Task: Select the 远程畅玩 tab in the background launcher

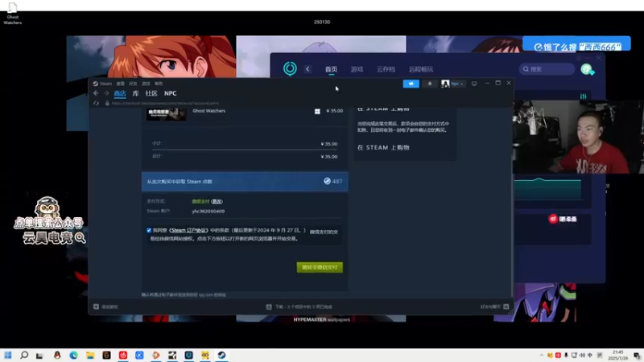Action: tap(421, 69)
